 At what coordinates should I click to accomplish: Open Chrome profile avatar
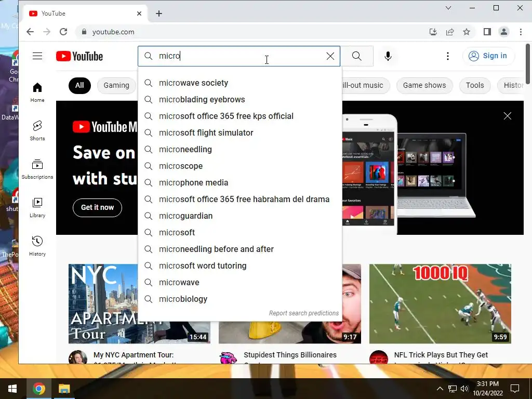click(504, 32)
